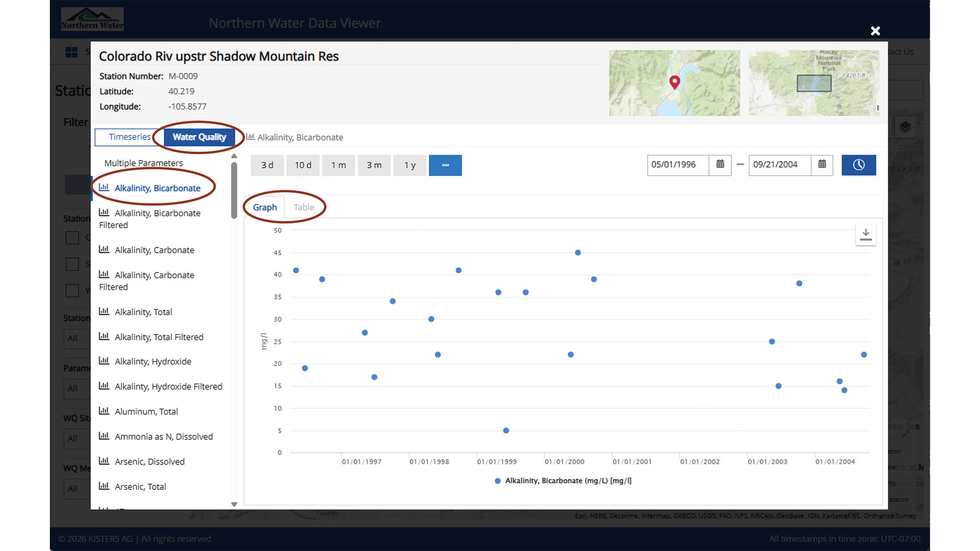Click chart icon beside Aluminum, Total
Image resolution: width=980 pixels, height=551 pixels.
104,410
